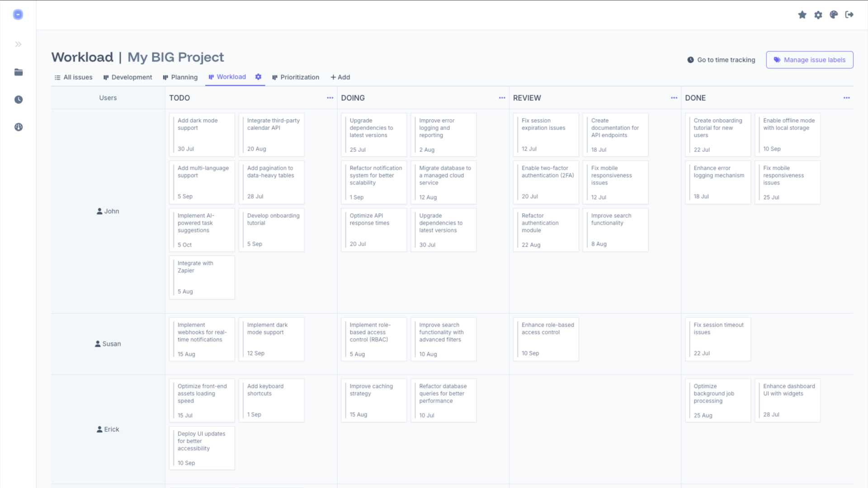This screenshot has width=868, height=488.
Task: Open Workload board settings gear icon
Action: pos(258,77)
